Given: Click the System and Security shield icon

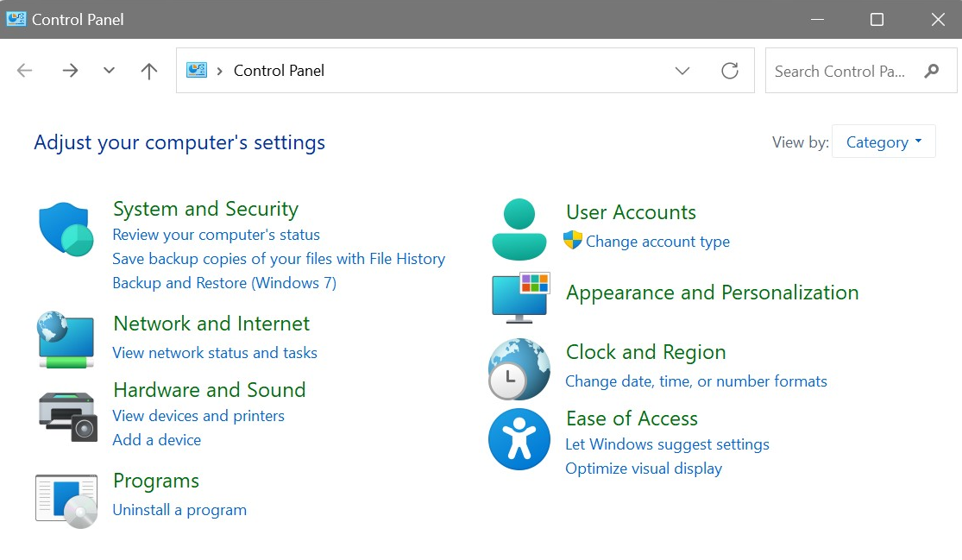Looking at the screenshot, I should (x=66, y=229).
